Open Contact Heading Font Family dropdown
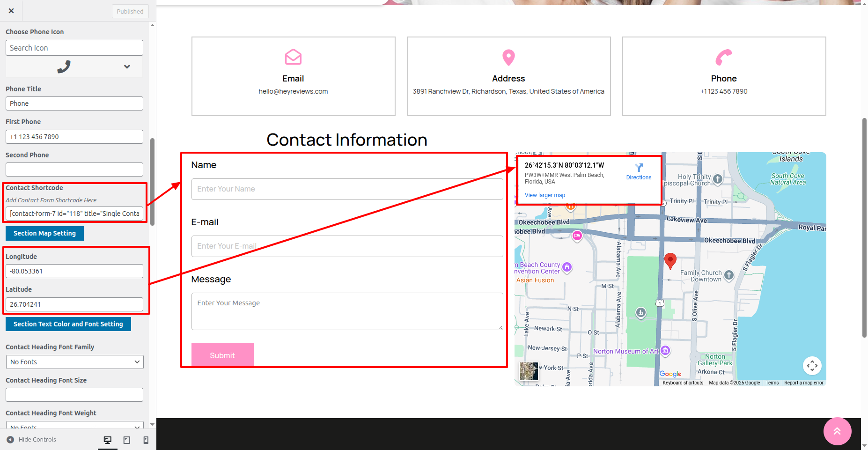Image resolution: width=868 pixels, height=450 pixels. [x=74, y=362]
